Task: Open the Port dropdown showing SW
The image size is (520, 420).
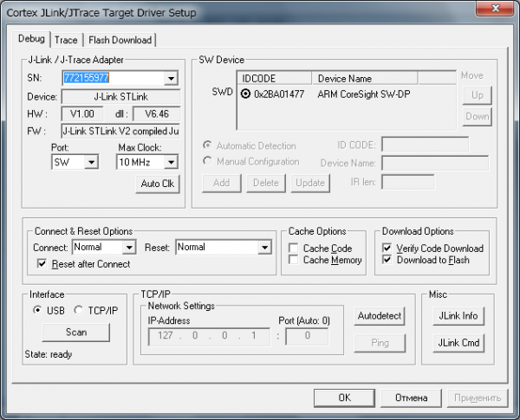Action: (92, 162)
